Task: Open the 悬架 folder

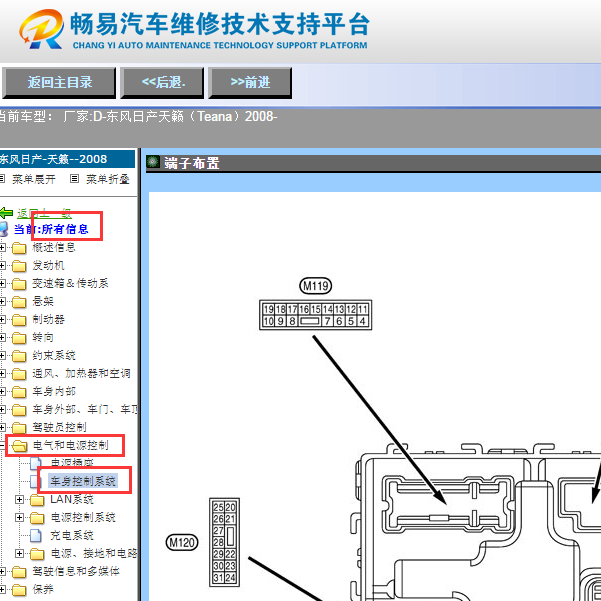Action: pyautogui.click(x=43, y=302)
